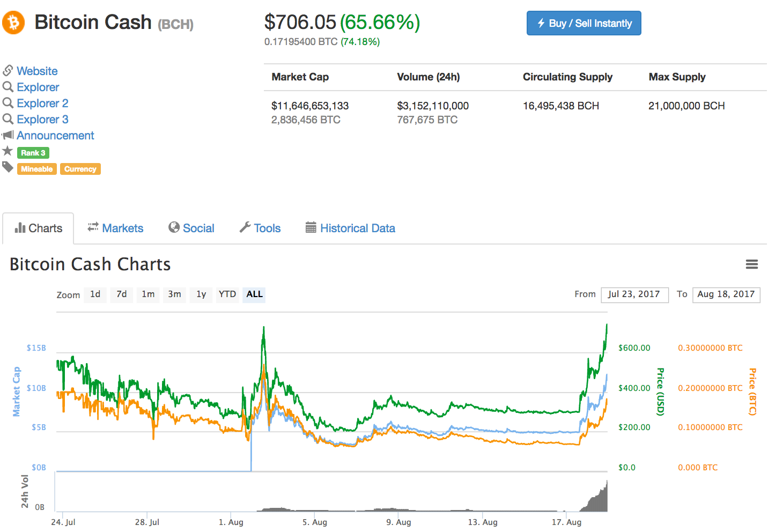Click the tag icon beside Mineable
Viewport: 768px width, 532px height.
click(8, 167)
